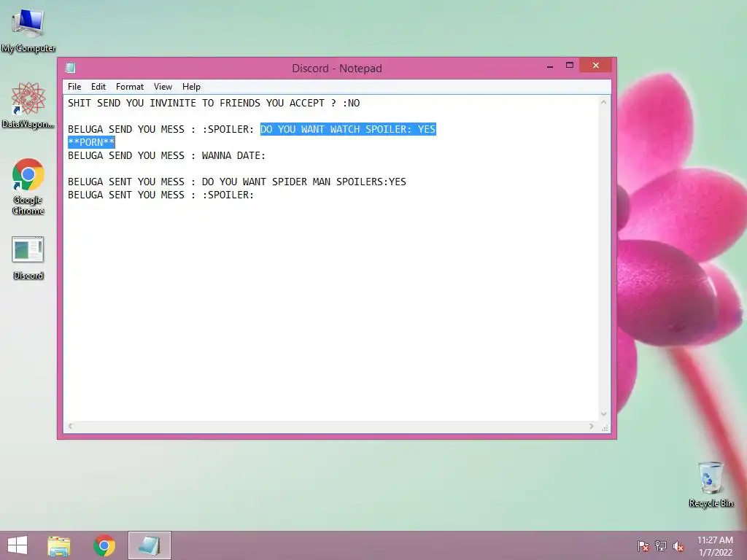Click the line 'BELUGA SEND YOU MESS : WANNA DATE:'

166,156
